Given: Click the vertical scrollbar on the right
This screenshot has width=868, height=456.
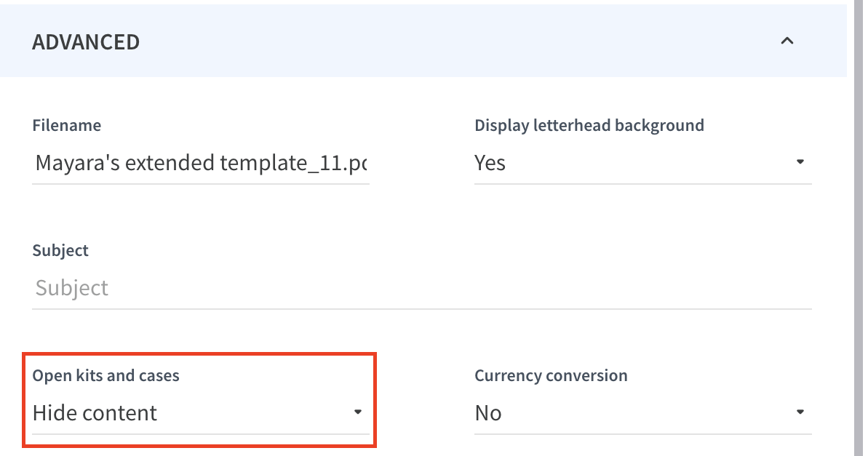Looking at the screenshot, I should (858, 218).
